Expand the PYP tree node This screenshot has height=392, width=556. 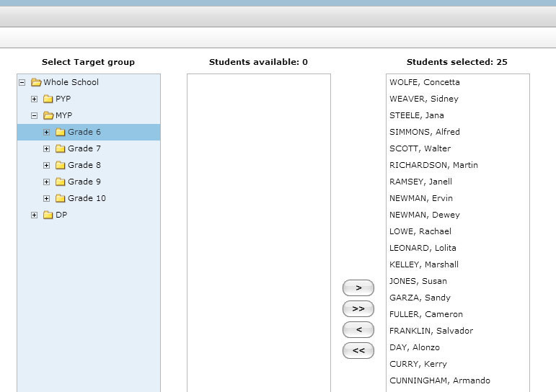click(34, 99)
